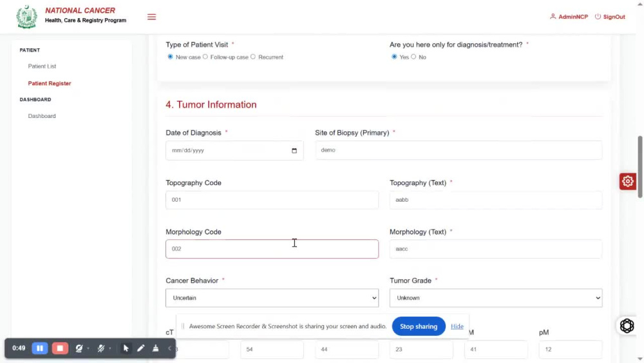Open the Cancer Behavior dropdown
644x363 pixels.
point(272,298)
